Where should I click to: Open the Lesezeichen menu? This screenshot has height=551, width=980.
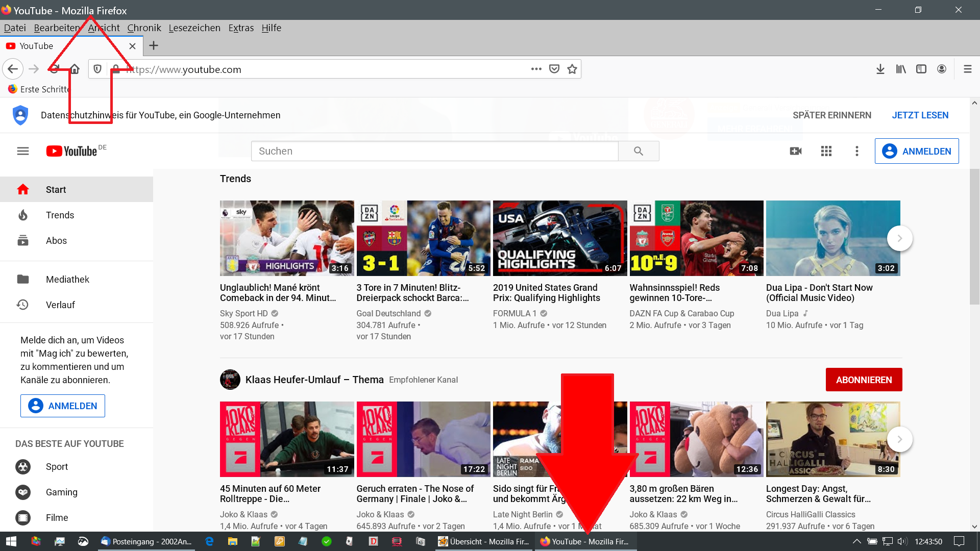(x=194, y=28)
